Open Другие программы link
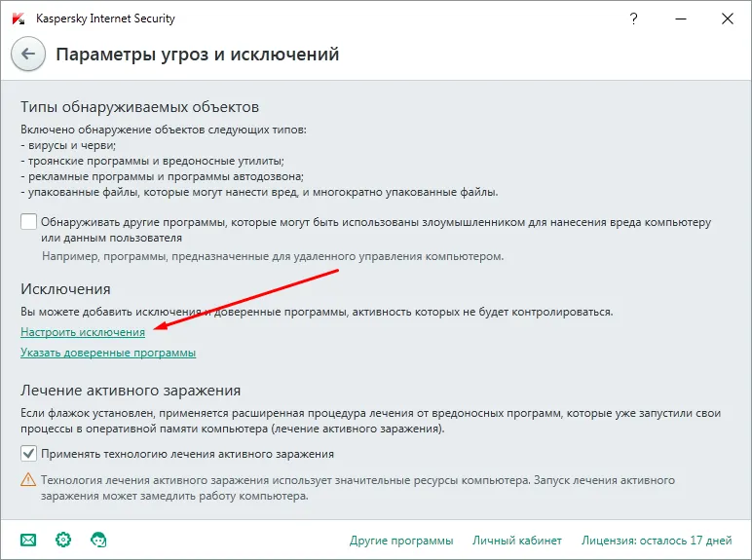Screen dimensions: 752x560 click(x=401, y=541)
